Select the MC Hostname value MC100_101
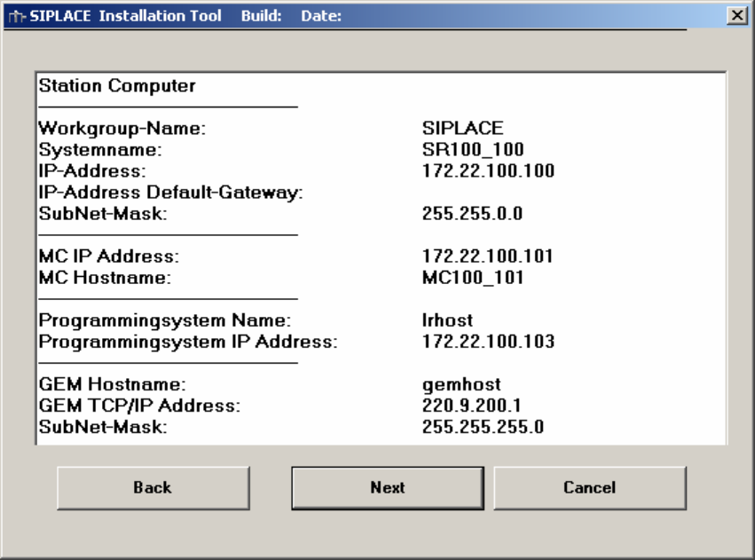The image size is (755, 560). 473,278
